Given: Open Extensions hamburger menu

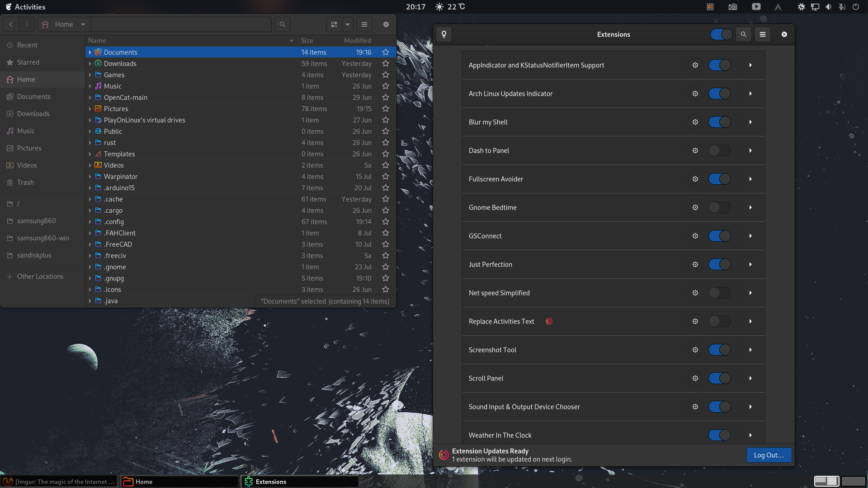Looking at the screenshot, I should click(763, 34).
